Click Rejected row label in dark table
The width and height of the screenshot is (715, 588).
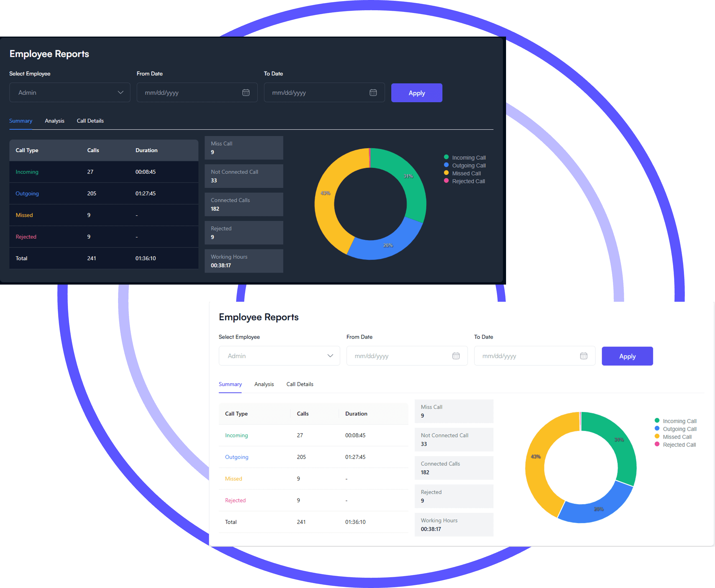coord(26,237)
